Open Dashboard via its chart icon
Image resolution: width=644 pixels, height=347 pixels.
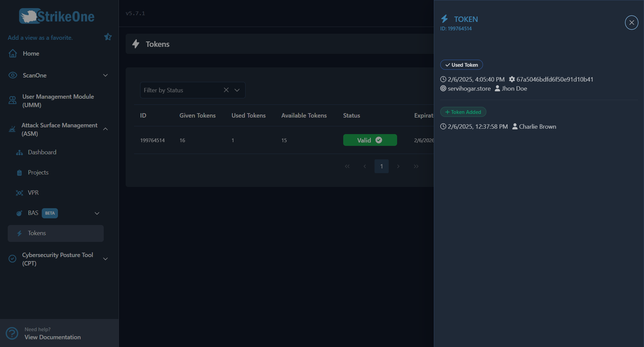tap(19, 152)
